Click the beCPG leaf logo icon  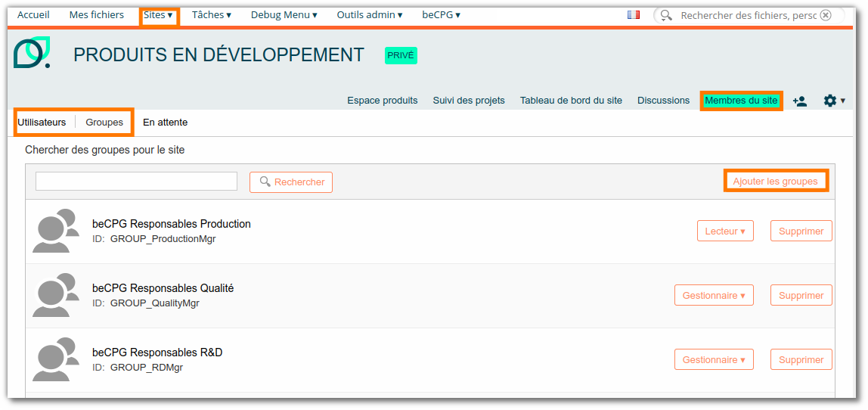point(32,53)
